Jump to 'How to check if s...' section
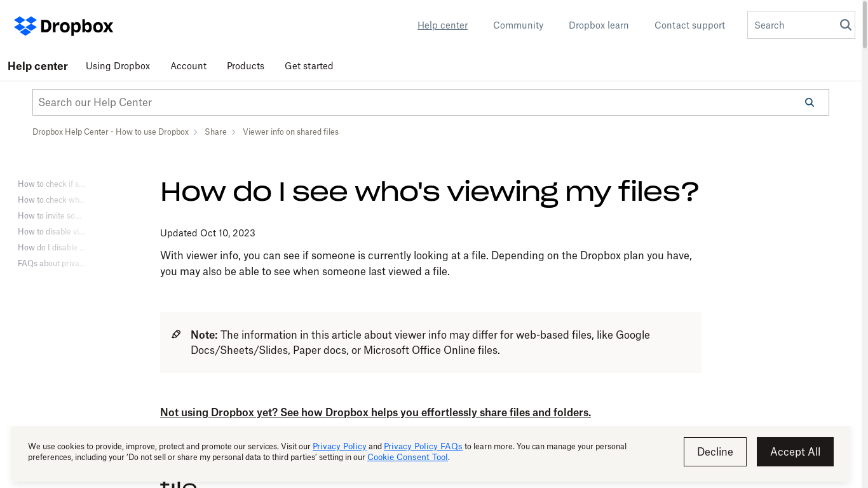 (51, 184)
